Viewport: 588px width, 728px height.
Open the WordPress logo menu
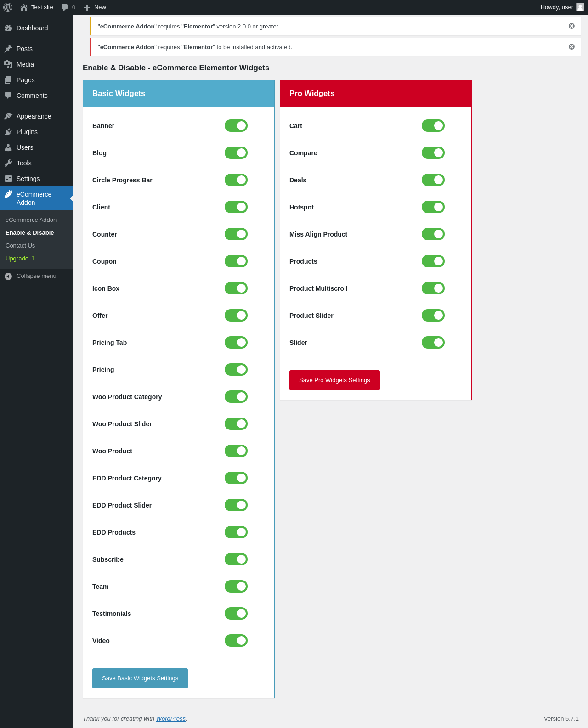click(x=8, y=7)
